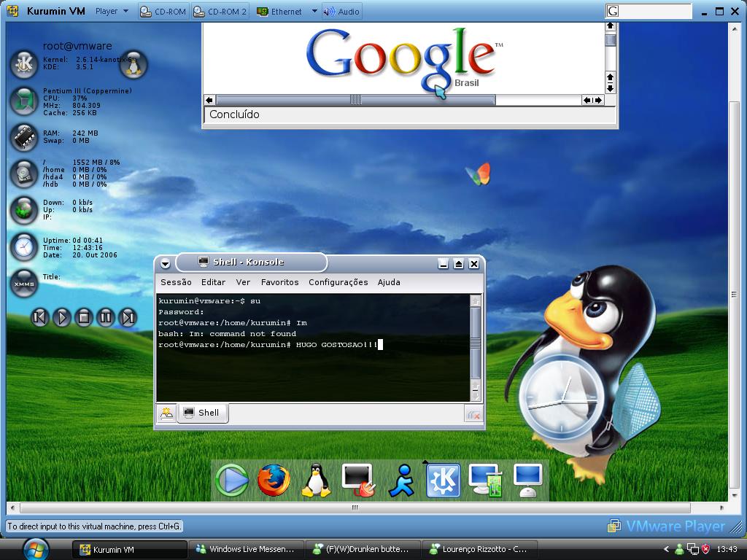Click the hard disk icon in system monitor
Viewport: 747px width, 560px height.
tap(24, 174)
